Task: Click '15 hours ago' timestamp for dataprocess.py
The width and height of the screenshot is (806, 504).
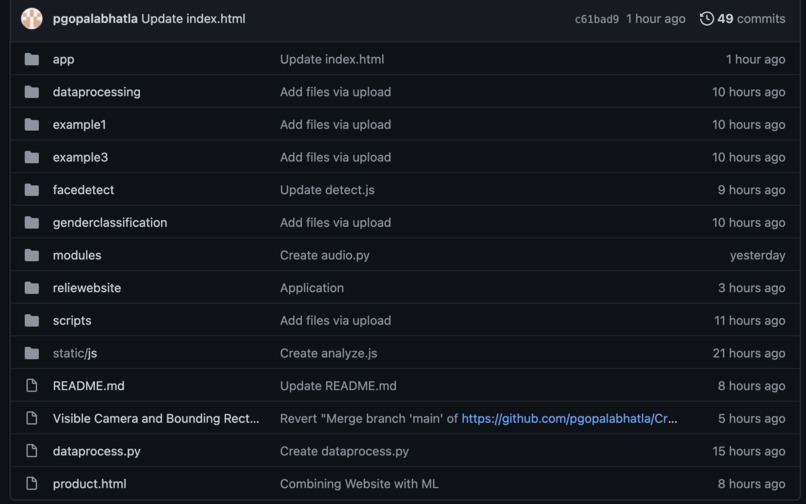Action: point(748,452)
